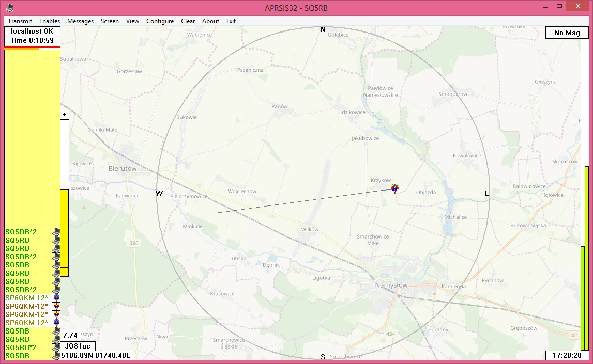The width and height of the screenshot is (593, 364).
Task: Open the Enables menu
Action: coord(50,21)
